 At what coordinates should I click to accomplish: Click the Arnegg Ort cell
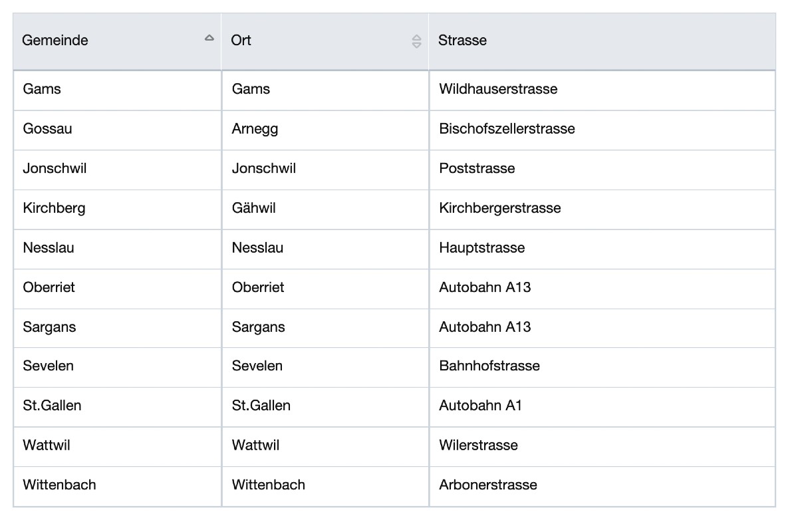[255, 129]
